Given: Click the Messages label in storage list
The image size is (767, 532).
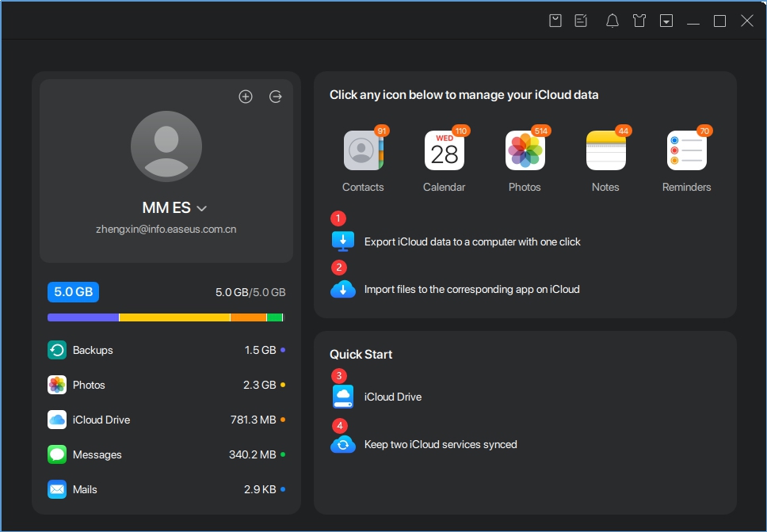Looking at the screenshot, I should click(x=97, y=455).
